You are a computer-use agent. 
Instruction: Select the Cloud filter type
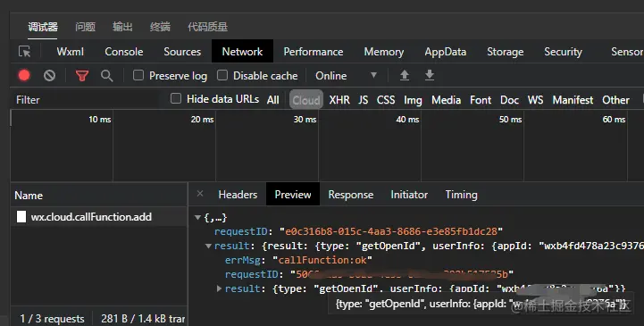pyautogui.click(x=306, y=100)
